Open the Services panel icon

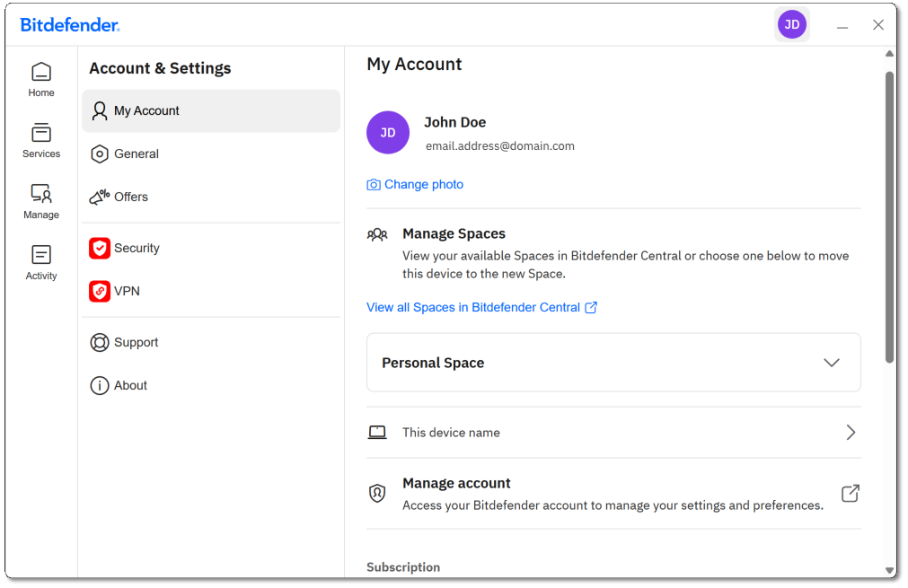(x=41, y=133)
